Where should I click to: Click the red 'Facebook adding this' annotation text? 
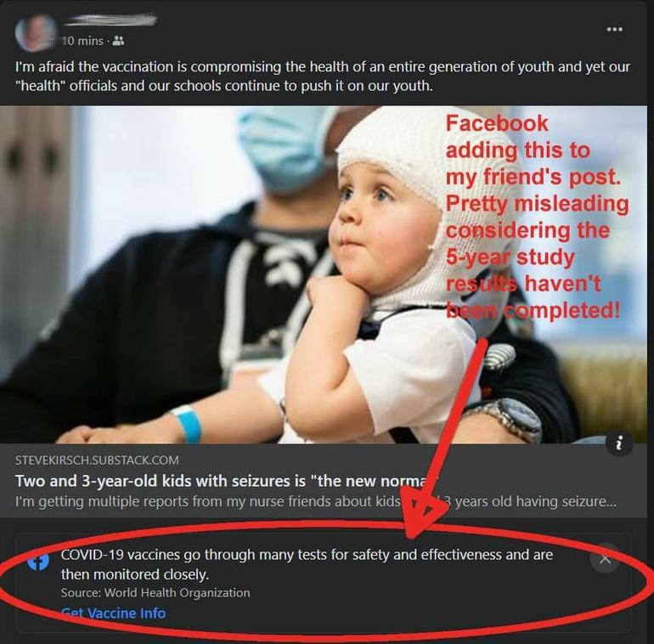[x=537, y=217]
